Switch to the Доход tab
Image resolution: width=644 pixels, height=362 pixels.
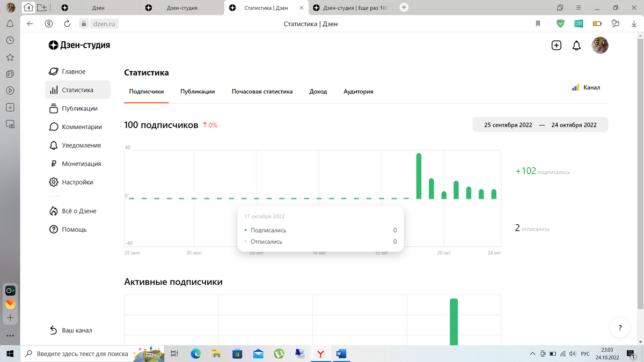click(x=318, y=92)
